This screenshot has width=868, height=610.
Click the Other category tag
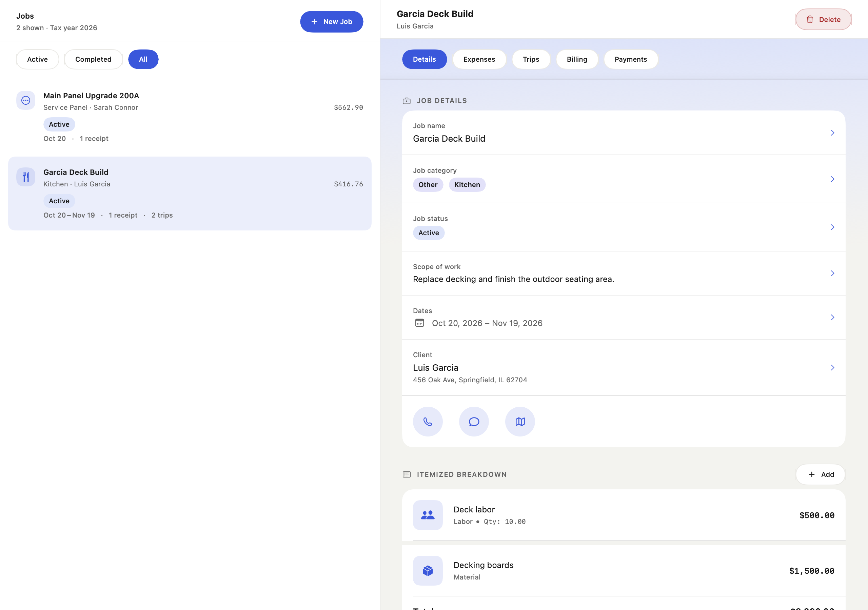coord(428,185)
